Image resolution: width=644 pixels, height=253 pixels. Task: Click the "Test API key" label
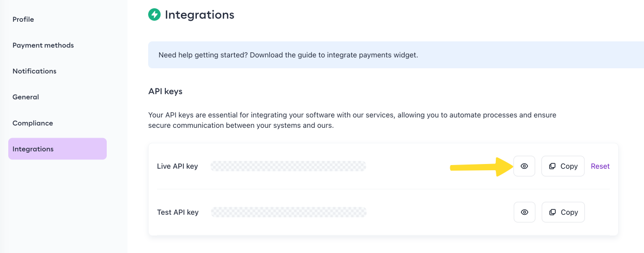coord(178,212)
